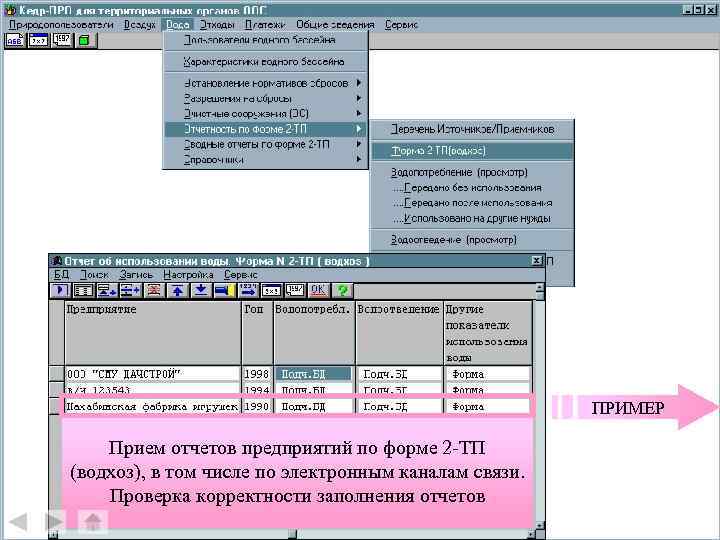The image size is (720, 540).
Task: Click the 3x3 window icon in report toolbar
Action: click(271, 290)
